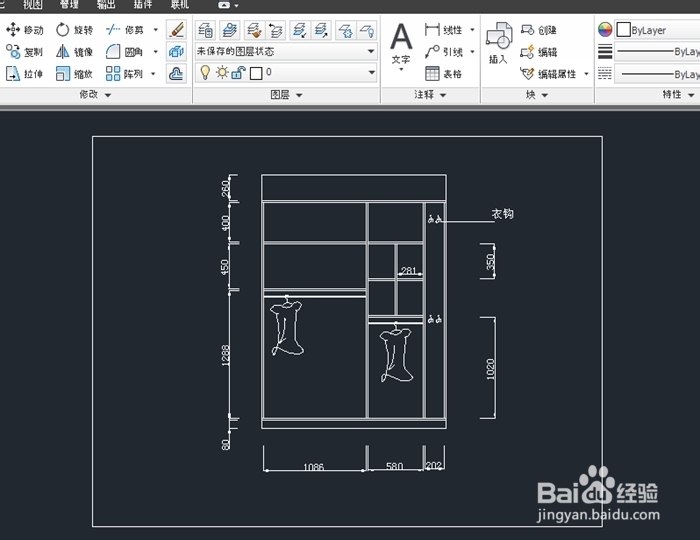Click Create block (创建)

539,30
